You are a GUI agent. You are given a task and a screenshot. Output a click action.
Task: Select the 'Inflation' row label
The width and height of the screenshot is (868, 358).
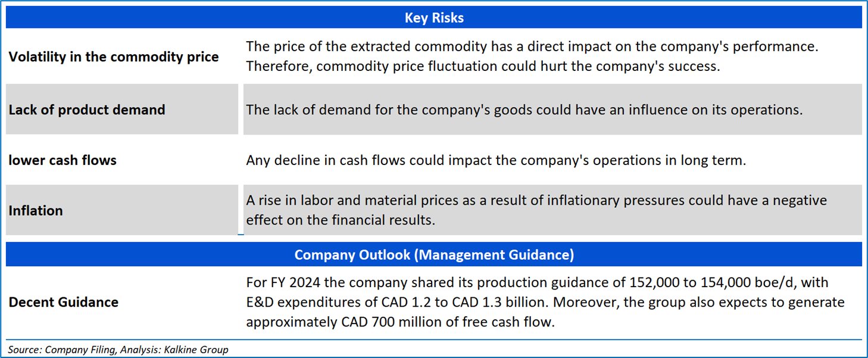click(x=36, y=211)
